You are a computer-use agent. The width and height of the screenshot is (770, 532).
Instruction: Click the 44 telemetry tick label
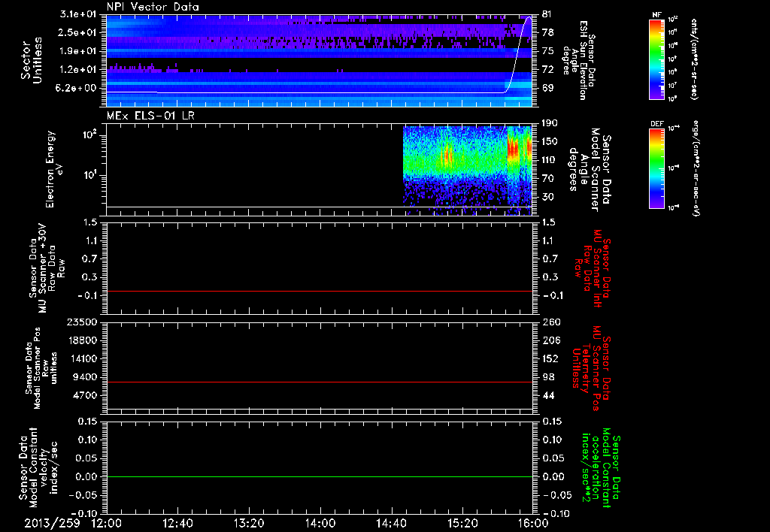click(548, 395)
